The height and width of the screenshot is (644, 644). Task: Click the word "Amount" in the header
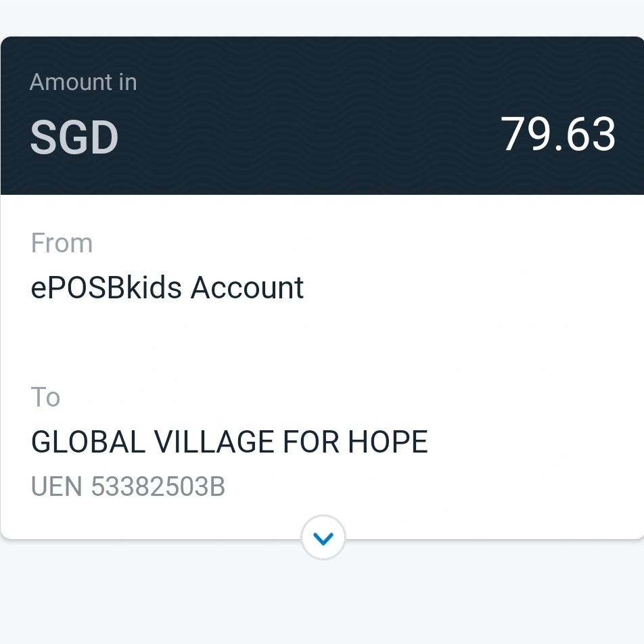[x=71, y=82]
